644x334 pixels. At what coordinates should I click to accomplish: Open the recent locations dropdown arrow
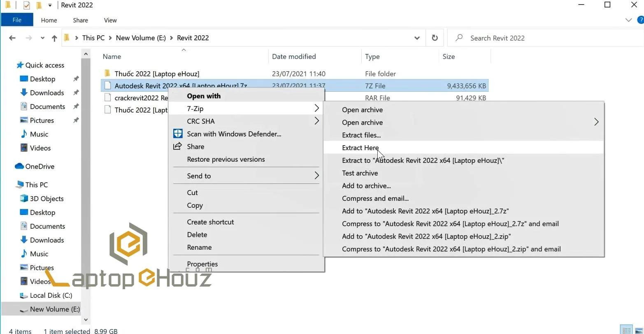coord(42,38)
